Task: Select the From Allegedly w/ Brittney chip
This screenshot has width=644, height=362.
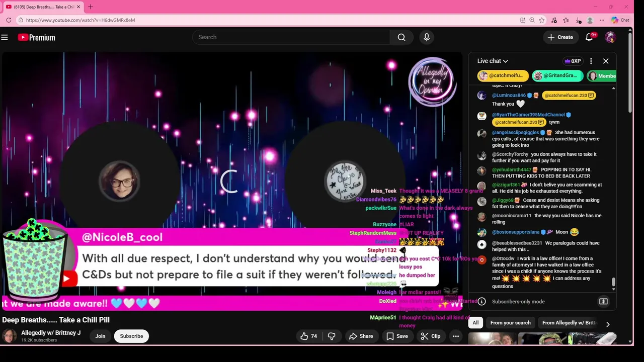Action: point(569,323)
